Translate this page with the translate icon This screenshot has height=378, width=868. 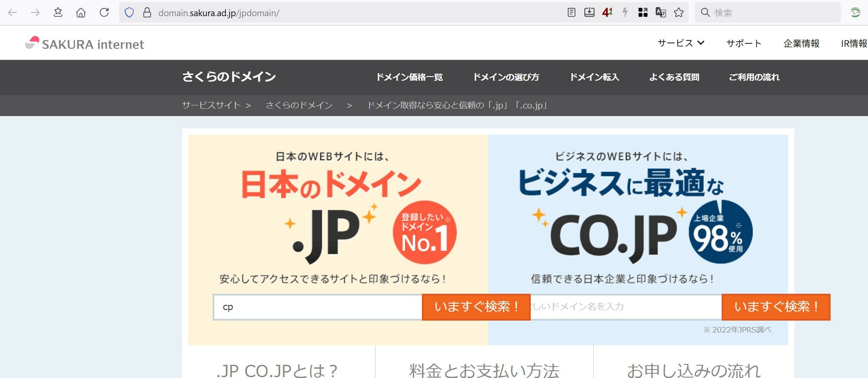[x=661, y=13]
